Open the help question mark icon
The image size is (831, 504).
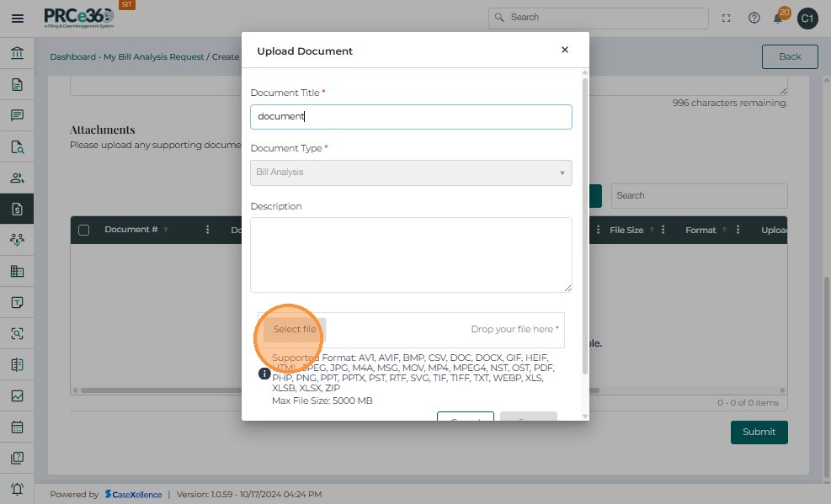pyautogui.click(x=754, y=18)
